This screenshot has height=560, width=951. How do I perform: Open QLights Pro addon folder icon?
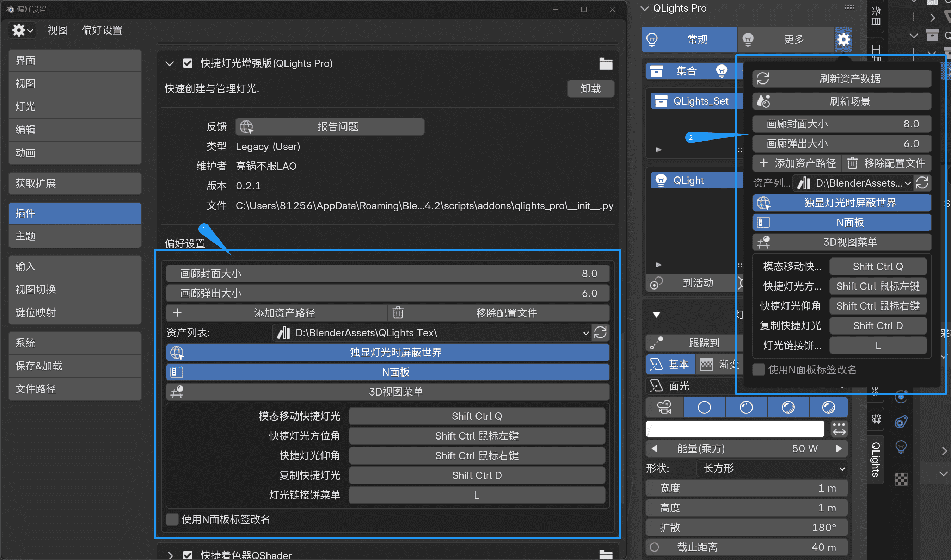coord(606,64)
